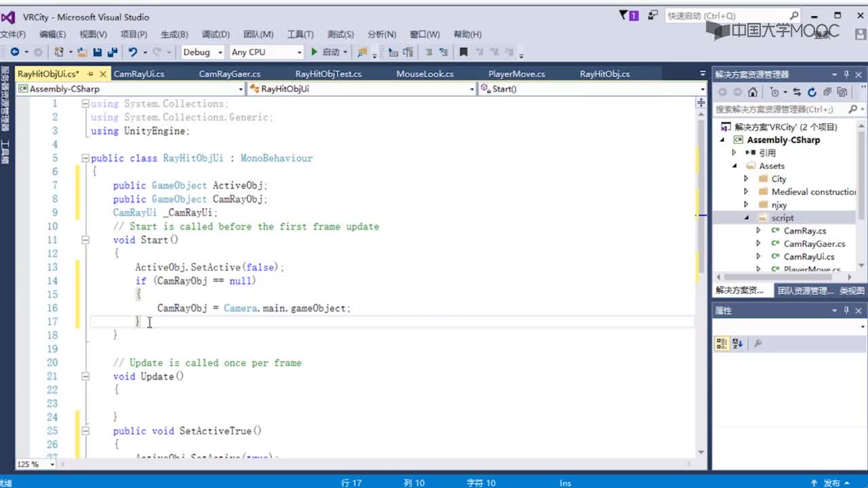This screenshot has height=488, width=868.
Task: Switch to the 团队资源管理 panel tab
Action: click(804, 291)
